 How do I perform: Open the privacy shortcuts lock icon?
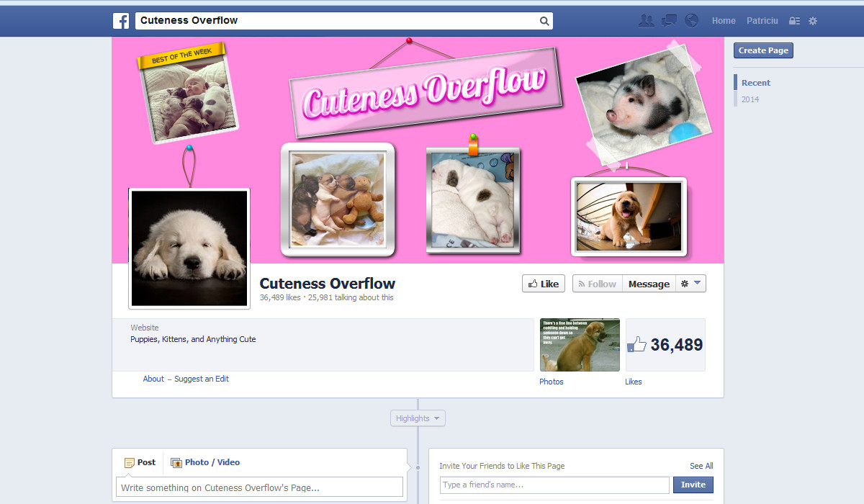(x=794, y=21)
